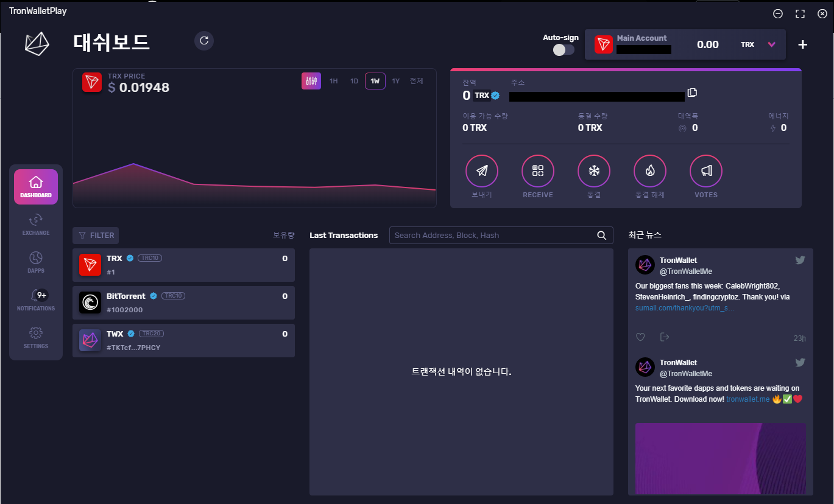Focus the Search Address, Block, Hash field
This screenshot has height=504, width=834.
(x=501, y=236)
